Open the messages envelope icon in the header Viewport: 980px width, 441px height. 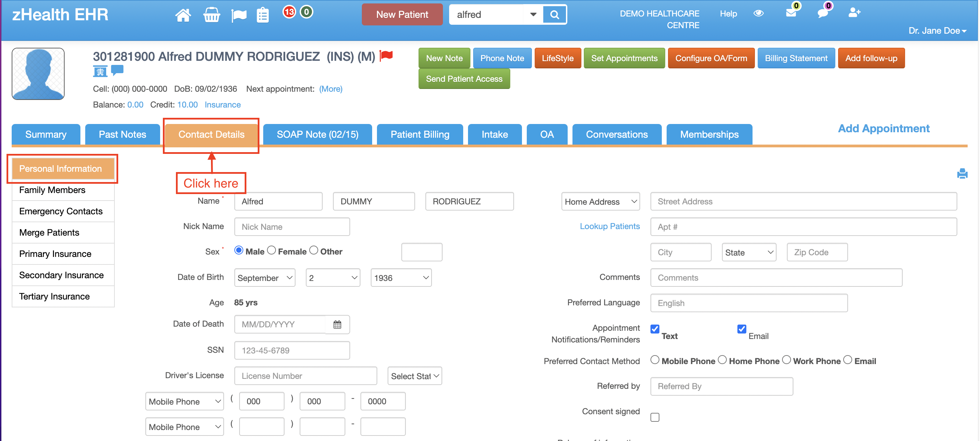pos(792,13)
